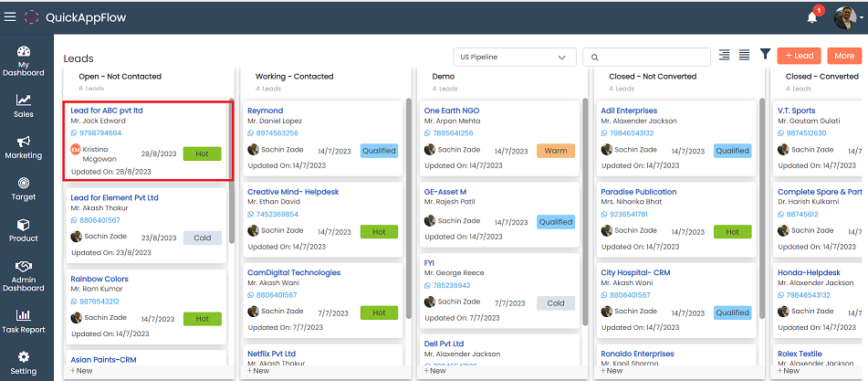Switch to justified list view icon

(745, 56)
